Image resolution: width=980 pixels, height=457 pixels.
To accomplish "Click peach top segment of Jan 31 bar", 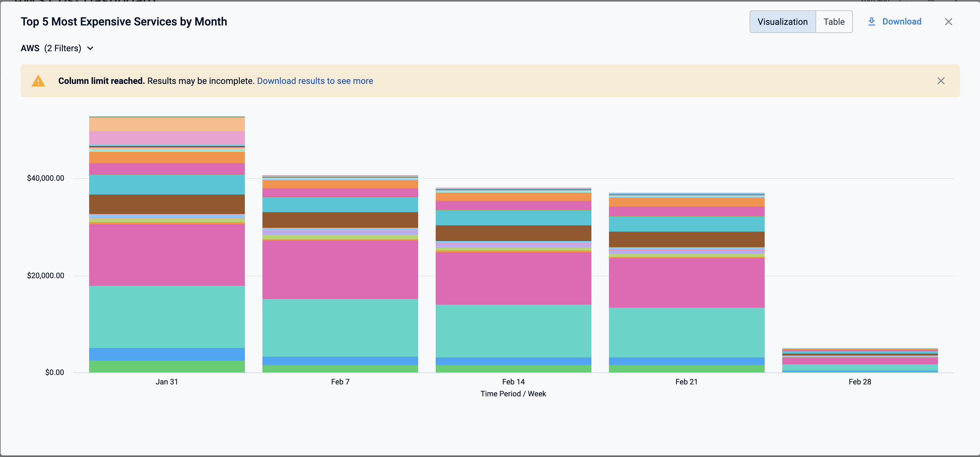I will [x=167, y=124].
